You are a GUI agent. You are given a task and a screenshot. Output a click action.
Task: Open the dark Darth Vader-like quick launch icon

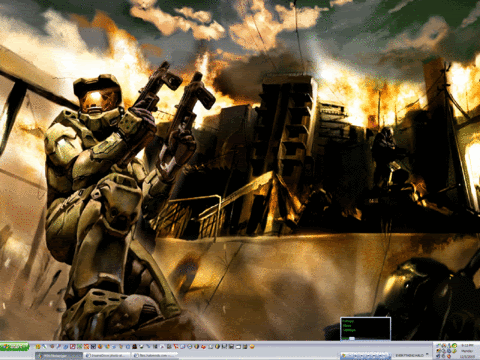tap(134, 347)
